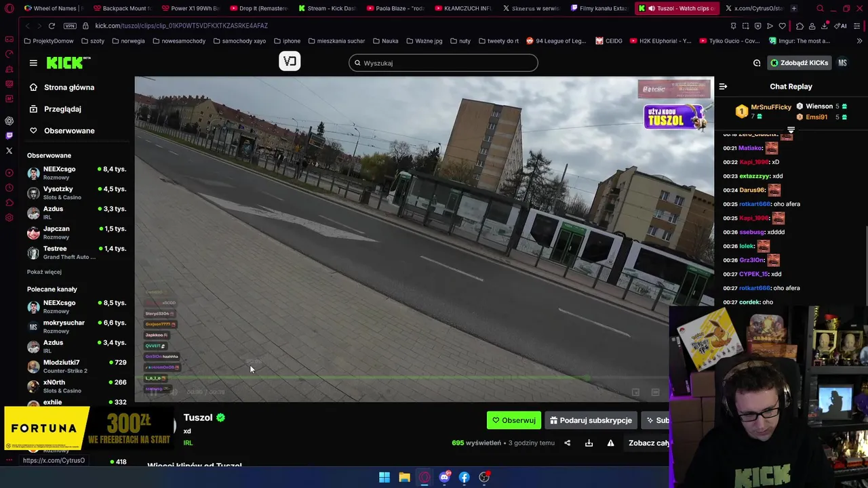
Task: Open Discord from the taskbar
Action: tap(444, 477)
